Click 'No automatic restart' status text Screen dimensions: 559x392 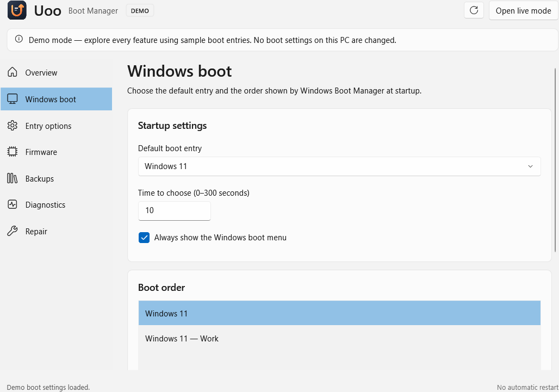[x=527, y=387]
